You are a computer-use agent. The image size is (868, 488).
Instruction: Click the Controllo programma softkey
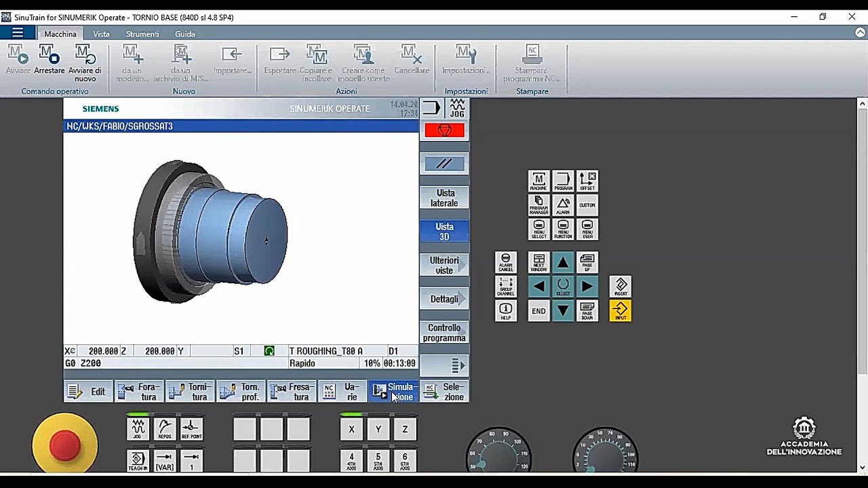(444, 332)
